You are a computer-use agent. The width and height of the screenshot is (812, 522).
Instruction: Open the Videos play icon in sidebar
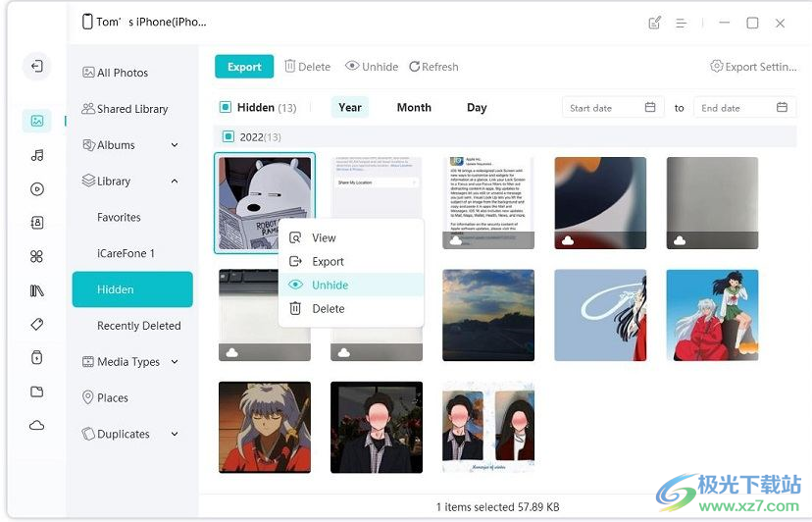[36, 188]
